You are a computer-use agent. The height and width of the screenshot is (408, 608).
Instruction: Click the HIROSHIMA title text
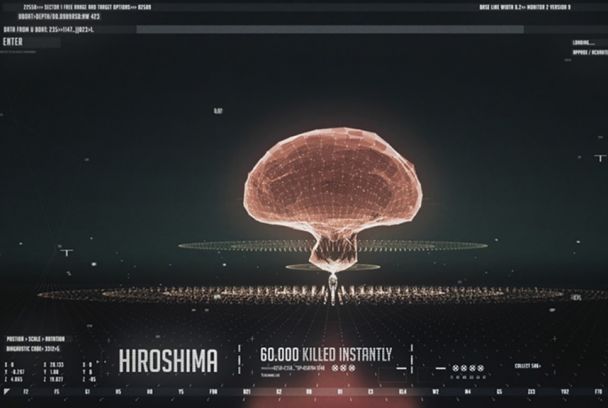(168, 360)
